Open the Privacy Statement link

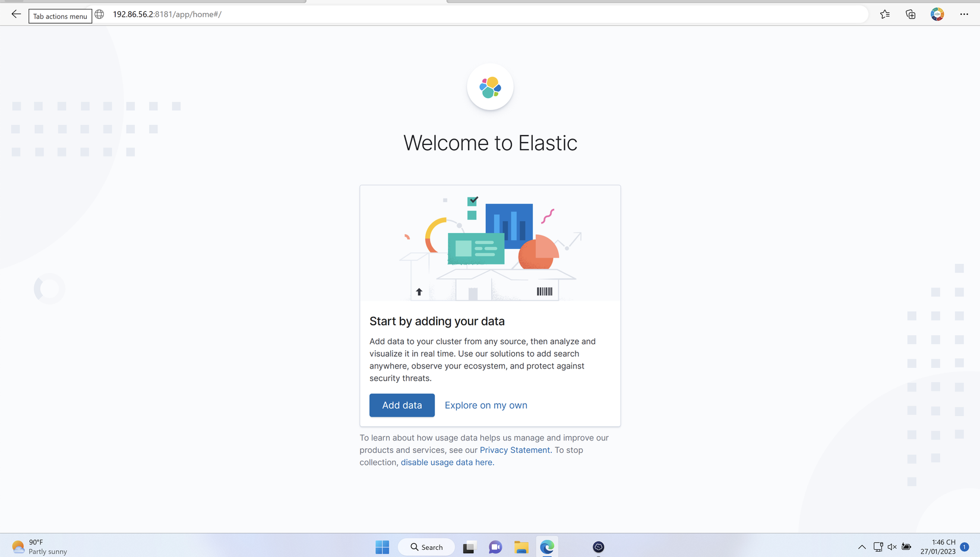point(515,450)
